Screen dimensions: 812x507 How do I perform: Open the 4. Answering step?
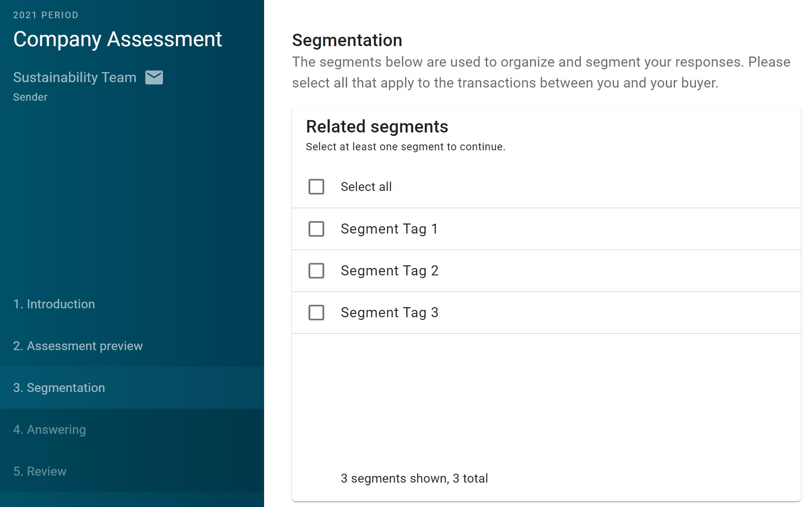click(x=132, y=430)
